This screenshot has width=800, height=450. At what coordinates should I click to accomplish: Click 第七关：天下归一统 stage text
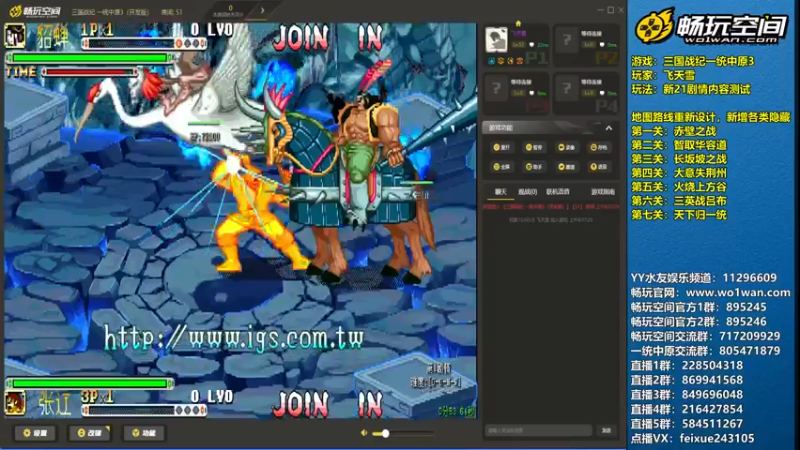(x=679, y=215)
